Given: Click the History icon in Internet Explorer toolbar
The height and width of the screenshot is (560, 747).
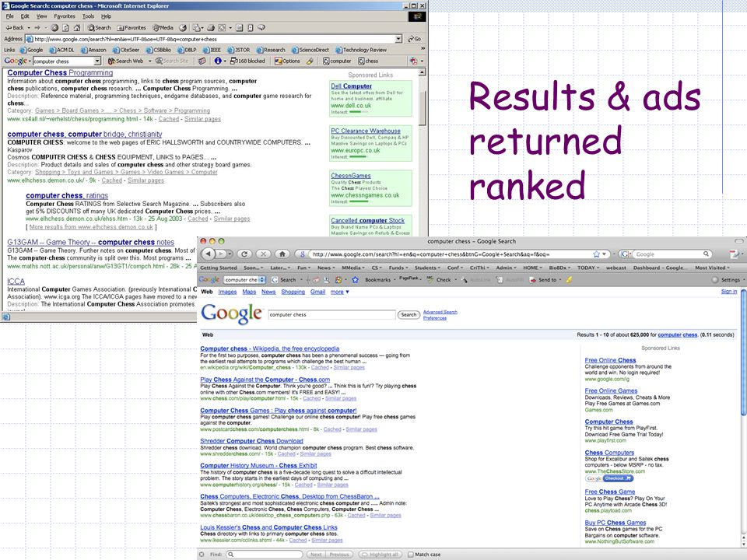Looking at the screenshot, I should click(x=183, y=28).
